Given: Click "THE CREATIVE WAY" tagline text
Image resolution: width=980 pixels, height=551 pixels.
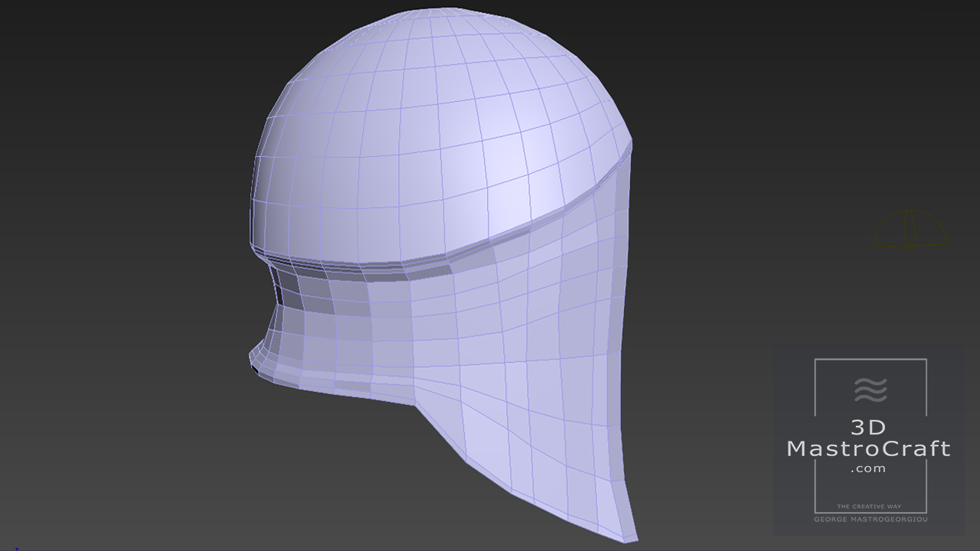Looking at the screenshot, I should [x=867, y=507].
